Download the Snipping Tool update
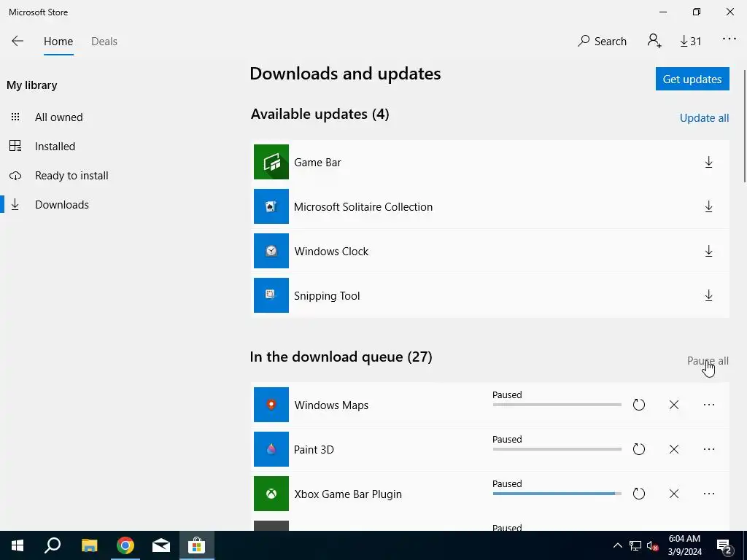 [x=708, y=296]
